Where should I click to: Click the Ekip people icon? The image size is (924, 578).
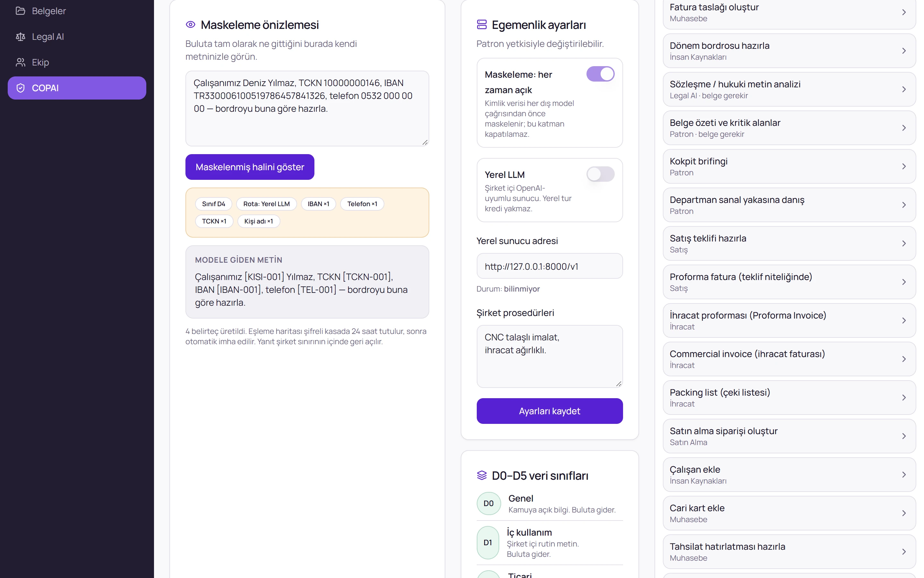pos(20,62)
